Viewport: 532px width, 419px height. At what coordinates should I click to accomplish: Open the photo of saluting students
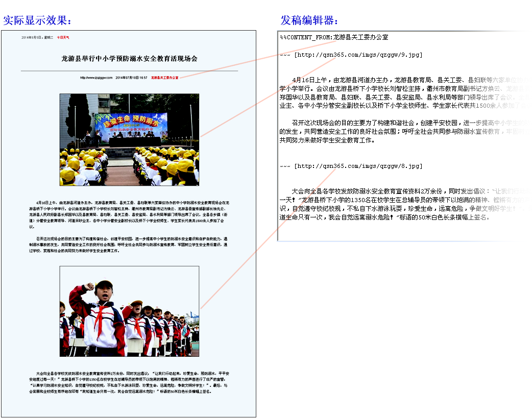point(129,311)
